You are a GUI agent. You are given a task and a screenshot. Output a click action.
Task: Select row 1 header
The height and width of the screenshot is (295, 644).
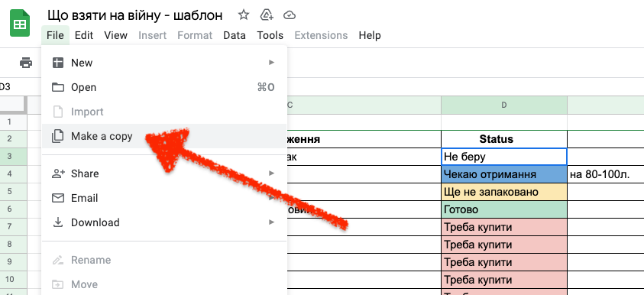click(14, 122)
